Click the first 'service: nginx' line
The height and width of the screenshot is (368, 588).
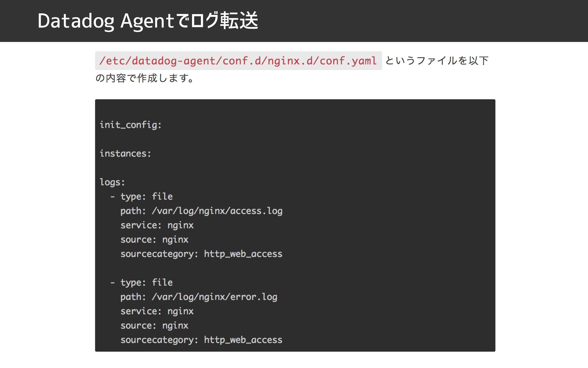point(157,225)
